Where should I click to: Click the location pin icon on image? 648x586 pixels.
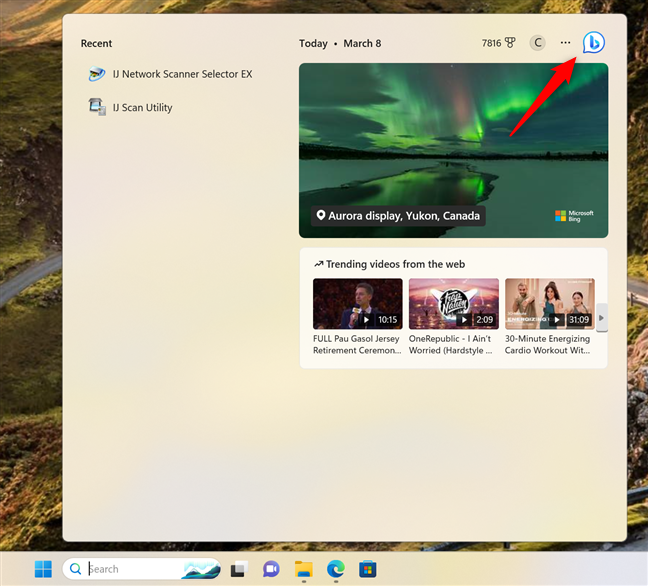point(320,215)
